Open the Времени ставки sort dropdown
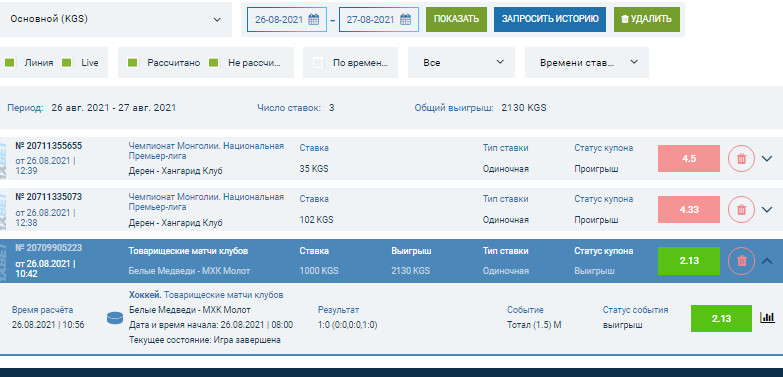783x377 pixels. coord(587,62)
